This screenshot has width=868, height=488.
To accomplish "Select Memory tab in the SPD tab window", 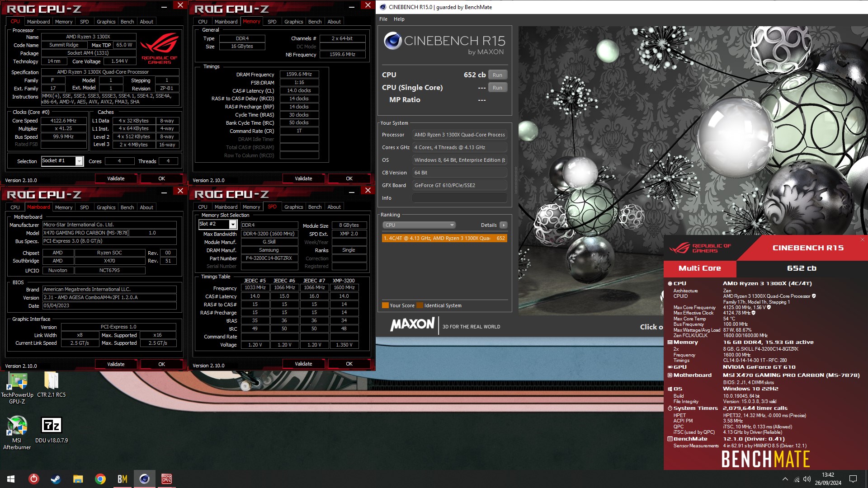I will pos(251,207).
